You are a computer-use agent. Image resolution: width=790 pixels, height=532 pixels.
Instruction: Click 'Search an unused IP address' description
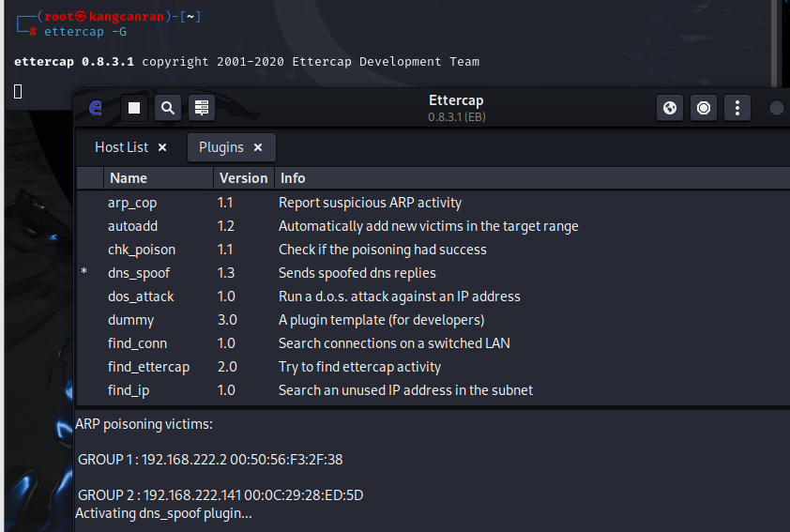[x=405, y=390]
